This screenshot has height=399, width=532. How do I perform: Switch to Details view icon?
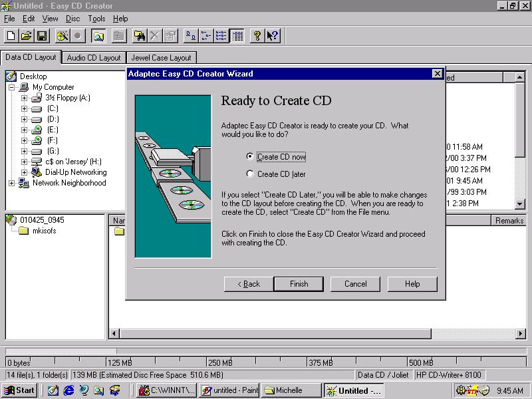[x=237, y=36]
